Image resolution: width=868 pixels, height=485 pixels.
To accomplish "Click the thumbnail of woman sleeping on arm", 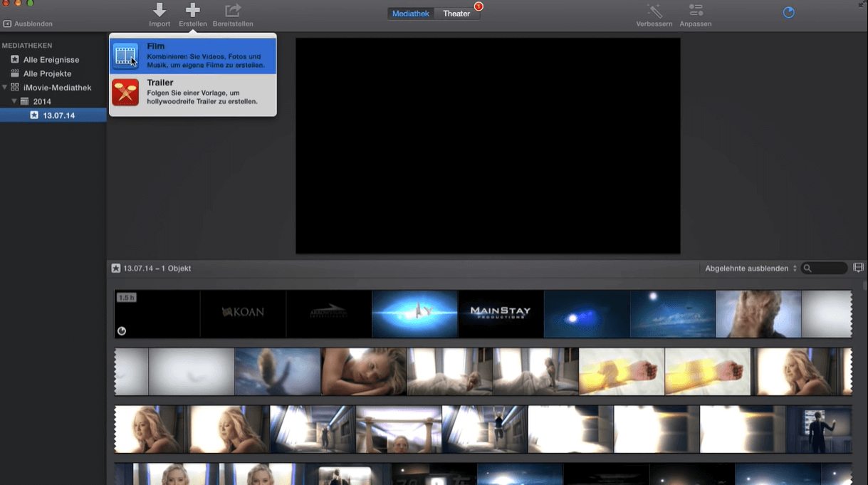I will (x=364, y=371).
